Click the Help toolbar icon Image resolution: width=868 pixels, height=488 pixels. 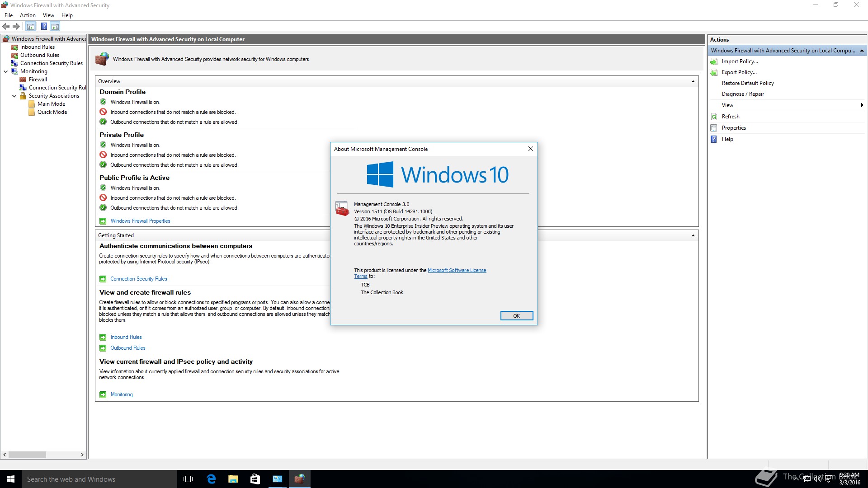pyautogui.click(x=44, y=26)
